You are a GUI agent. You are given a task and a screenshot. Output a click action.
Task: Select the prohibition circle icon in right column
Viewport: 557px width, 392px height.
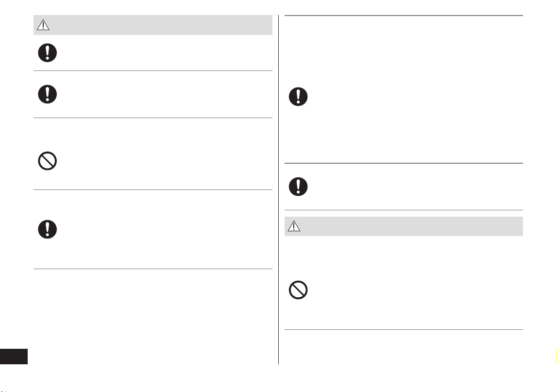pyautogui.click(x=298, y=290)
